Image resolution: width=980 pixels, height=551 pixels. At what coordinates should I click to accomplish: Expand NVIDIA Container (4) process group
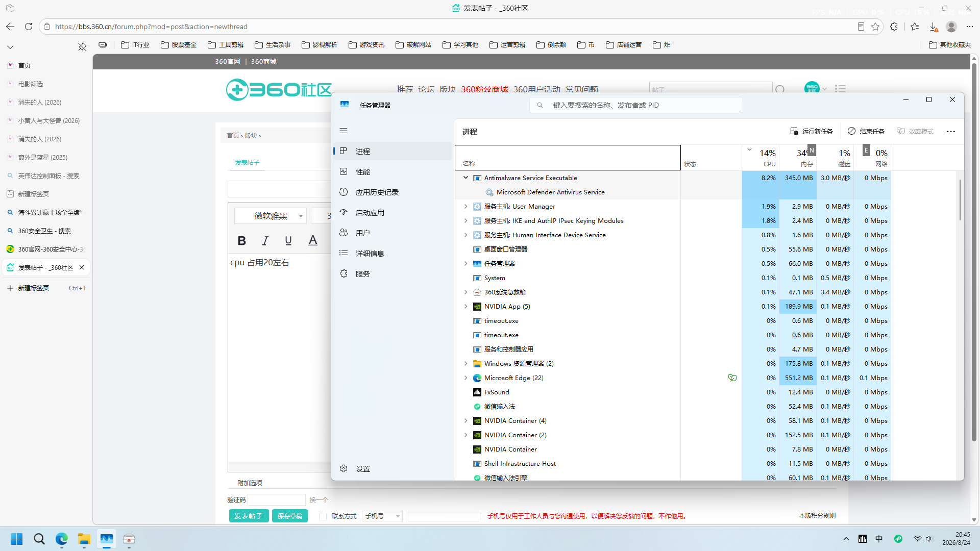coord(465,420)
